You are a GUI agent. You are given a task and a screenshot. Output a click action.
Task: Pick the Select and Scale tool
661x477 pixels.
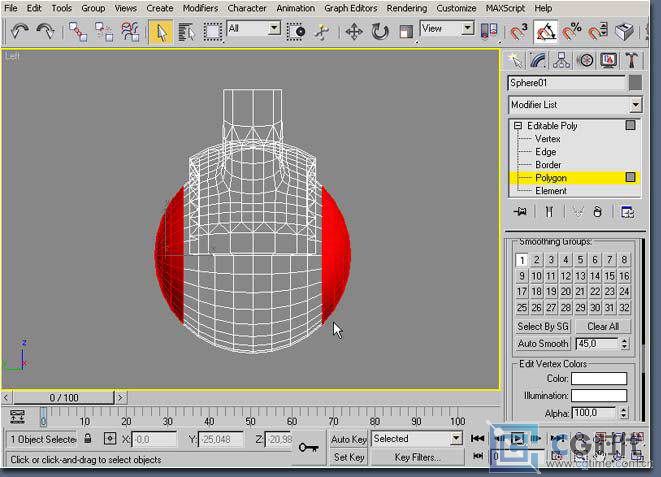coord(406,32)
